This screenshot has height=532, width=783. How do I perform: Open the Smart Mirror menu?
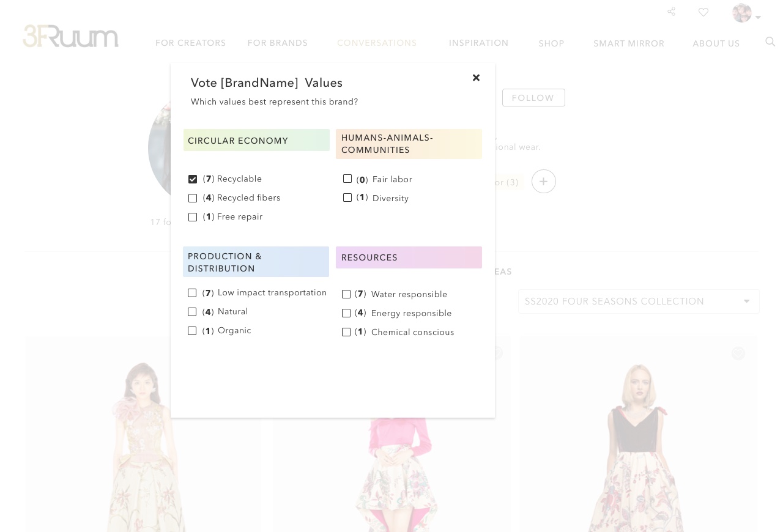pyautogui.click(x=629, y=43)
